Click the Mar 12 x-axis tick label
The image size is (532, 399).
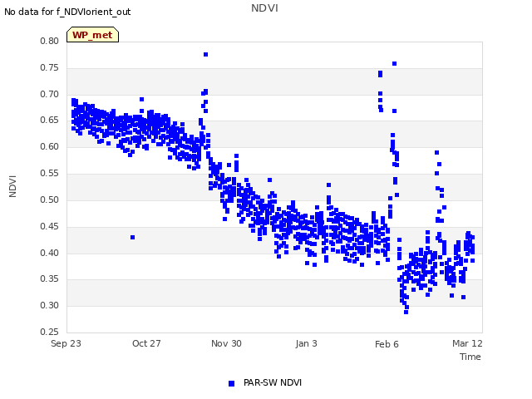[467, 343]
